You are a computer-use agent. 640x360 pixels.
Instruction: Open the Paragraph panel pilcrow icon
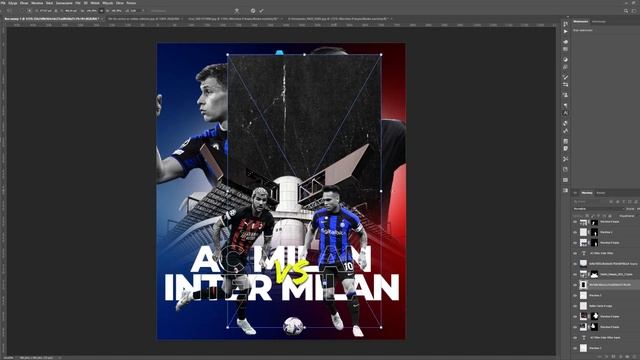point(565,105)
